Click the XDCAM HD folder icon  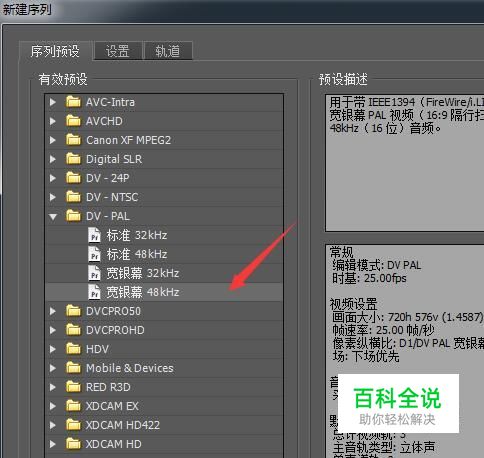[73, 443]
